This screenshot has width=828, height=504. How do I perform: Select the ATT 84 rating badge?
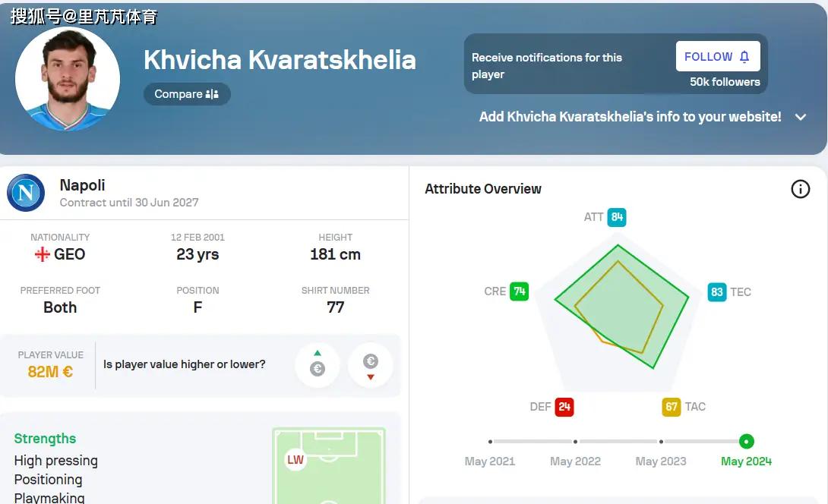click(617, 217)
